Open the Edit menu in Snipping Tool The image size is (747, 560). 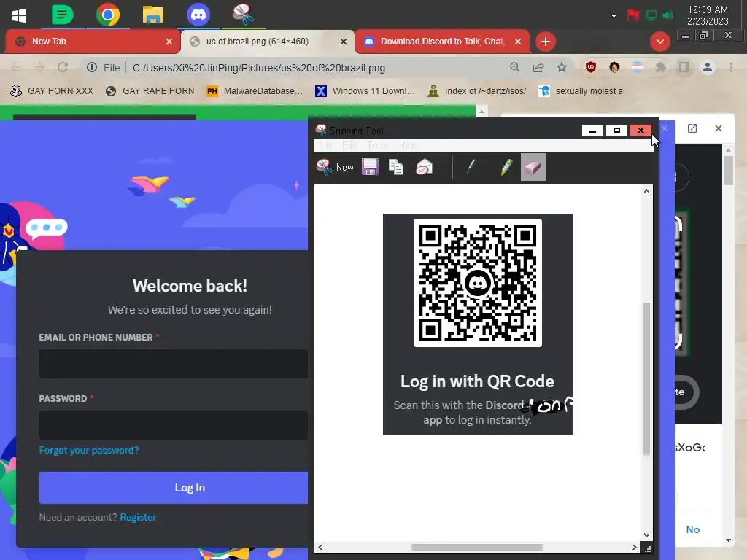[x=349, y=145]
